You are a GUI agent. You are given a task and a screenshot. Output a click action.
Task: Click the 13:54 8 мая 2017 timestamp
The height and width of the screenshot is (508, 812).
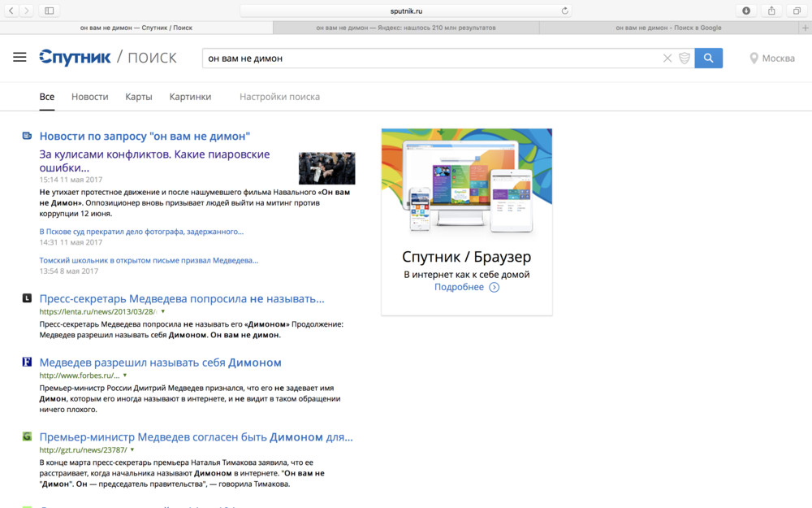pos(69,271)
